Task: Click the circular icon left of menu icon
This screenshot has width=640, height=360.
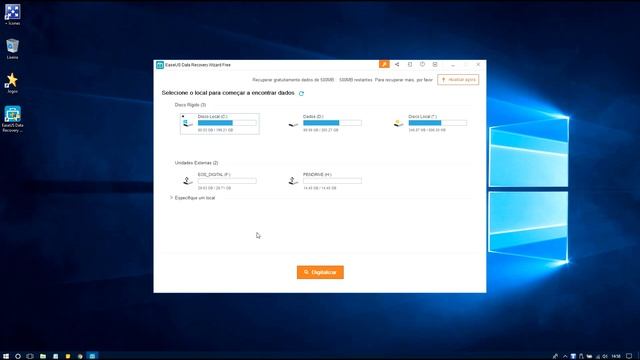Action: pyautogui.click(x=422, y=64)
